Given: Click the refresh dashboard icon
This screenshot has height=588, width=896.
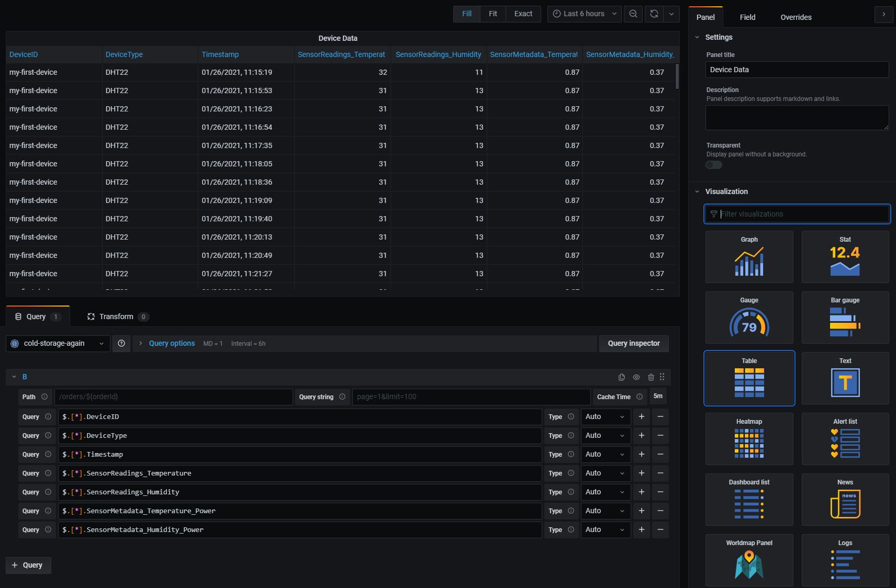Looking at the screenshot, I should click(x=654, y=14).
